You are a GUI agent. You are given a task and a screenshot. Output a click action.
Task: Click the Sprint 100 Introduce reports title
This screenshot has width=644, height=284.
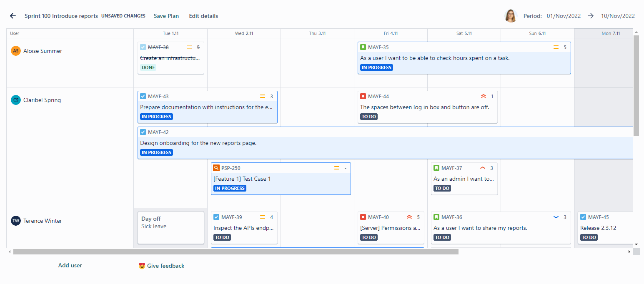61,16
